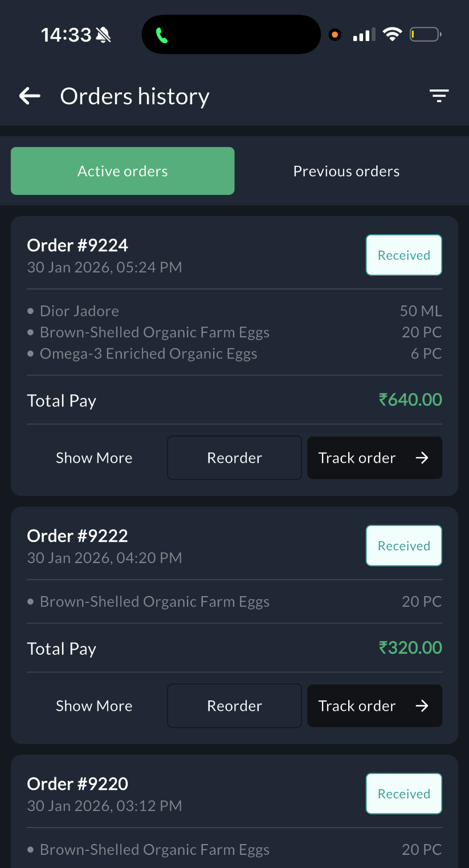Open the filter icon in header

pyautogui.click(x=439, y=96)
